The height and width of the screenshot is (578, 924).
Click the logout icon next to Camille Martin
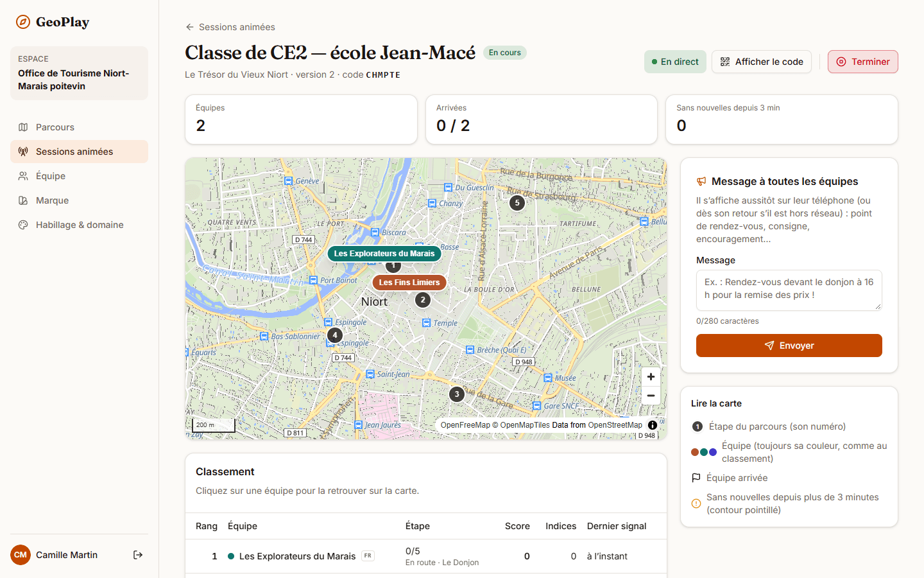(138, 555)
